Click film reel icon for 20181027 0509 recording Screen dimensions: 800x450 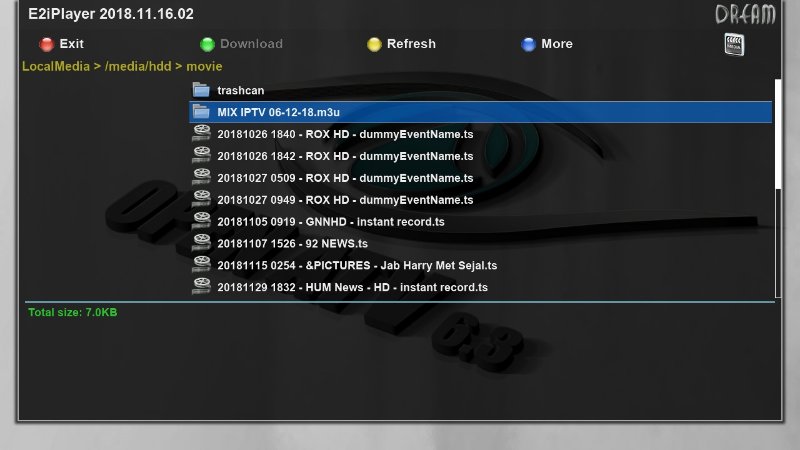click(x=202, y=177)
